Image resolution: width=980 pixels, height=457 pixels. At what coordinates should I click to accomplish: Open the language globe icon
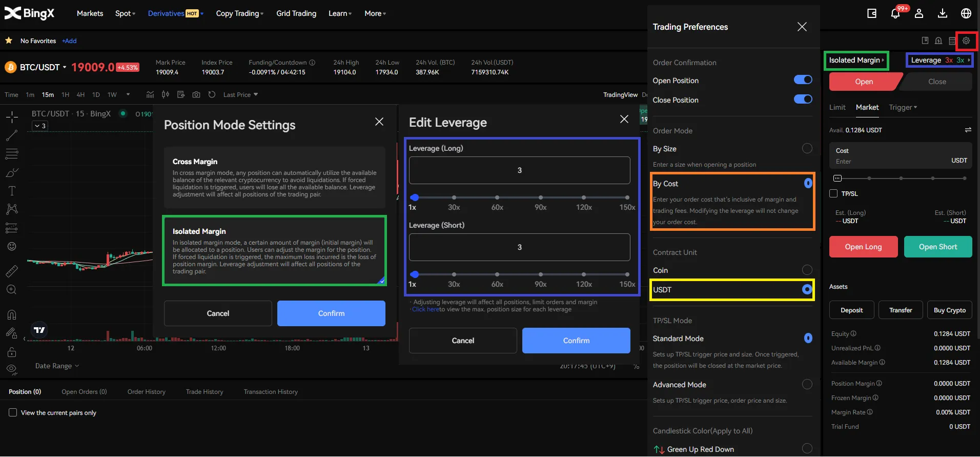[966, 14]
